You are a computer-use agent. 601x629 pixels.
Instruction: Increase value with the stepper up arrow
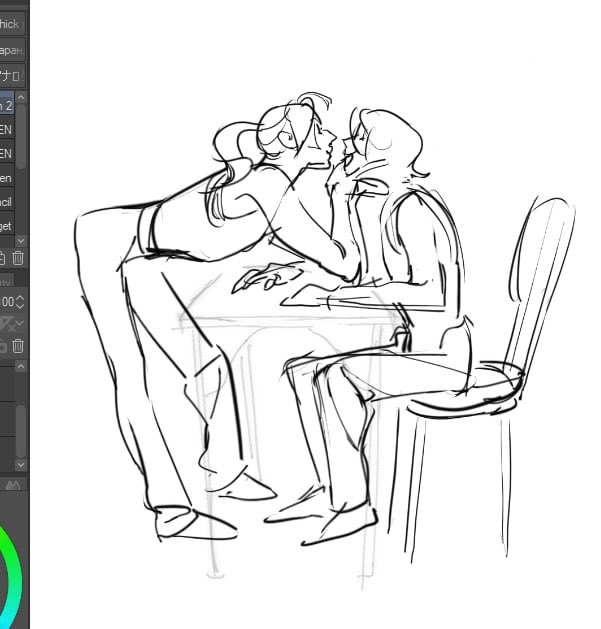pyautogui.click(x=20, y=298)
